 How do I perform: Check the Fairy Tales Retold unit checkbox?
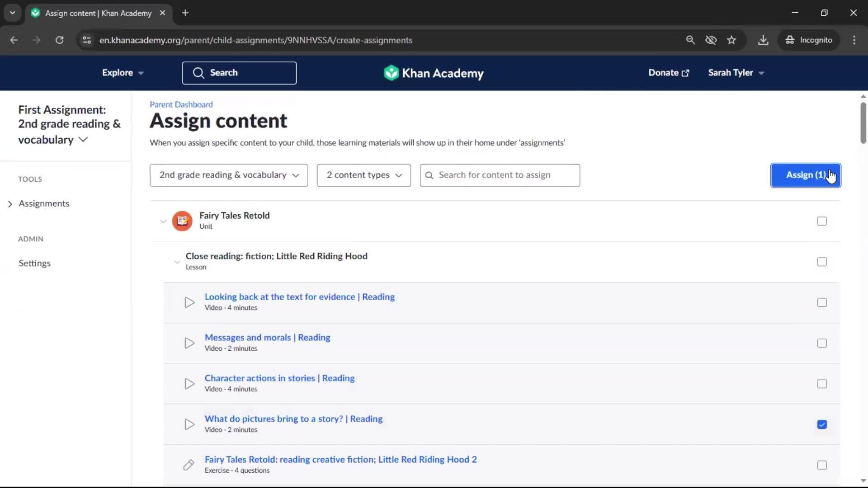tap(822, 221)
